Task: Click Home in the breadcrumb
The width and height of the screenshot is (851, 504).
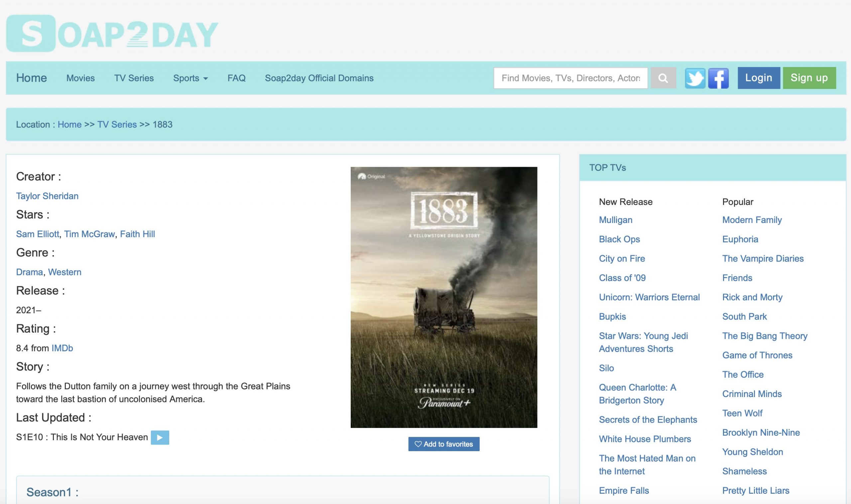Action: [x=70, y=125]
